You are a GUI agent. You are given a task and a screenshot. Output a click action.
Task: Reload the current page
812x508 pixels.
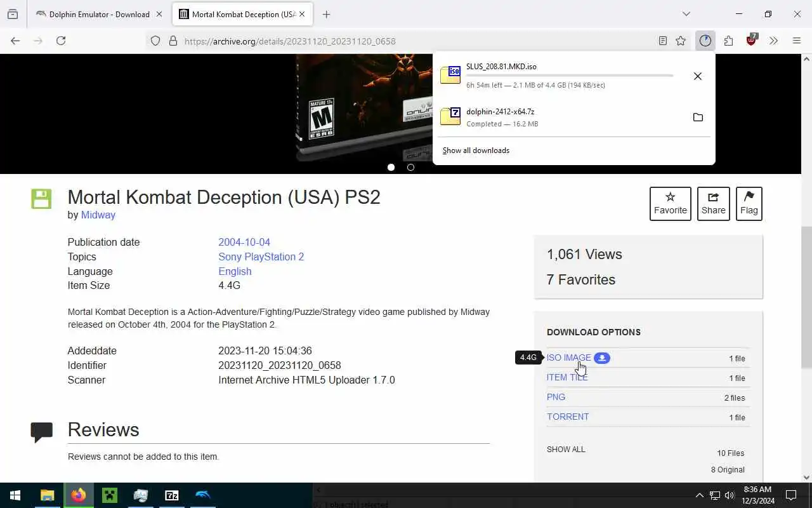point(61,41)
